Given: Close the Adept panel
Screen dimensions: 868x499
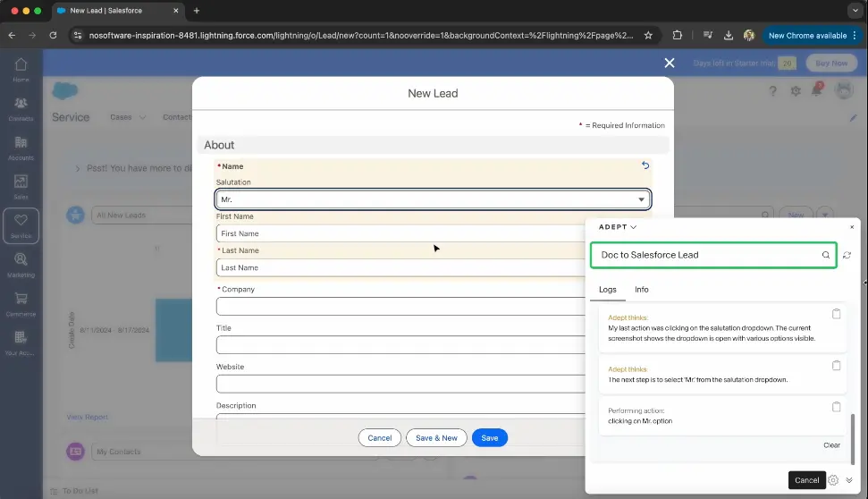Looking at the screenshot, I should point(852,227).
